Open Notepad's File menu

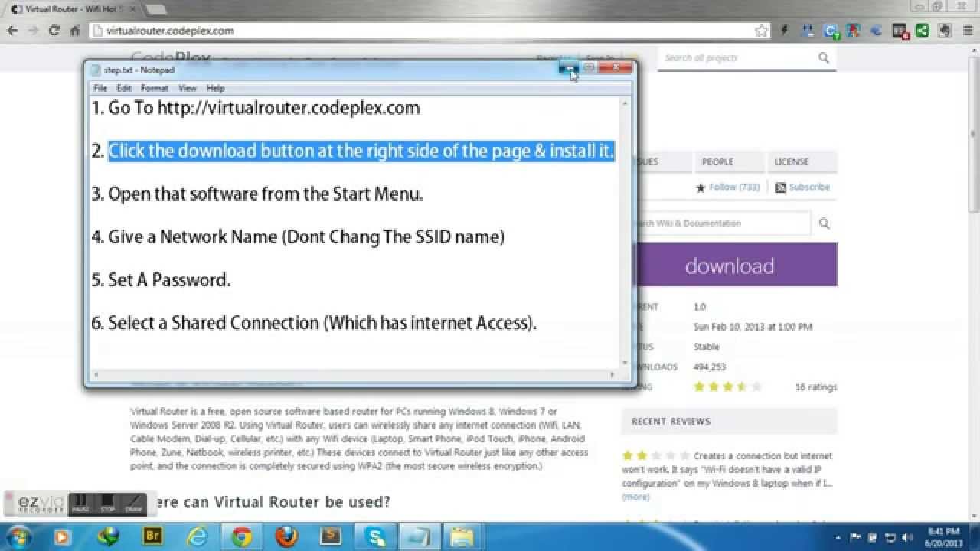tap(100, 88)
